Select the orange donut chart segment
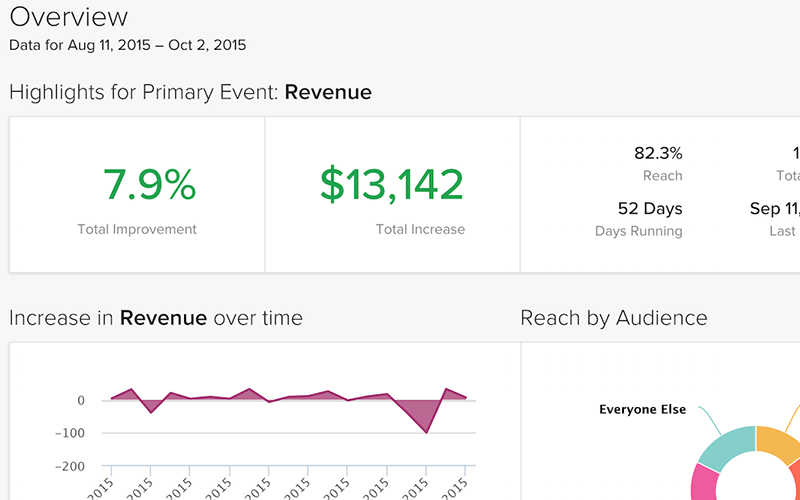The image size is (800, 500). tap(778, 444)
